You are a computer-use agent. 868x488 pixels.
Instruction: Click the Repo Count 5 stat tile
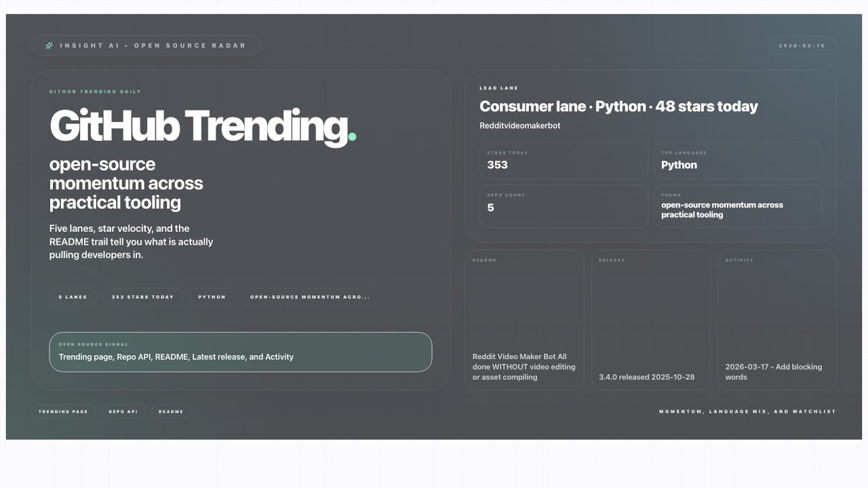tap(564, 206)
